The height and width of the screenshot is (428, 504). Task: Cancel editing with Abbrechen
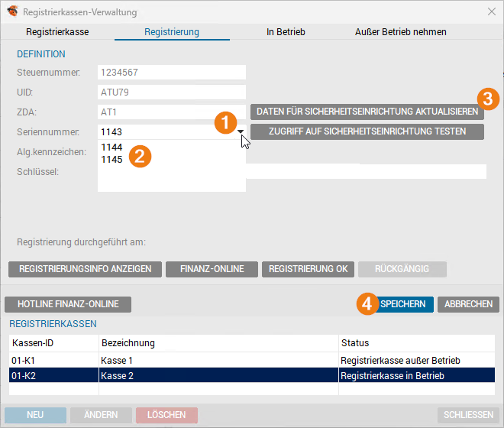[468, 304]
